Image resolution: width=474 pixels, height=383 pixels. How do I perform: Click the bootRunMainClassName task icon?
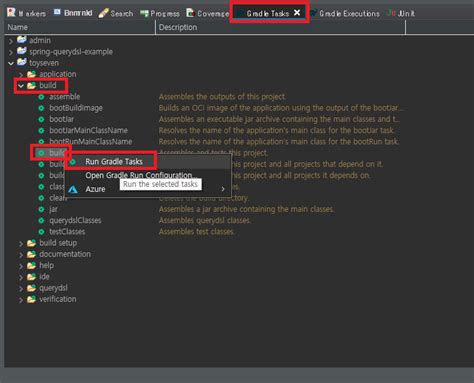pos(41,142)
